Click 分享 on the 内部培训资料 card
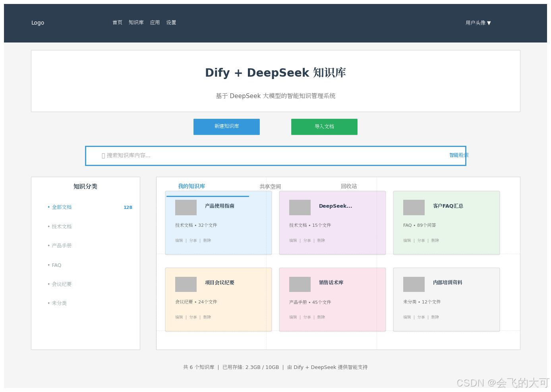551x392 pixels. (421, 317)
